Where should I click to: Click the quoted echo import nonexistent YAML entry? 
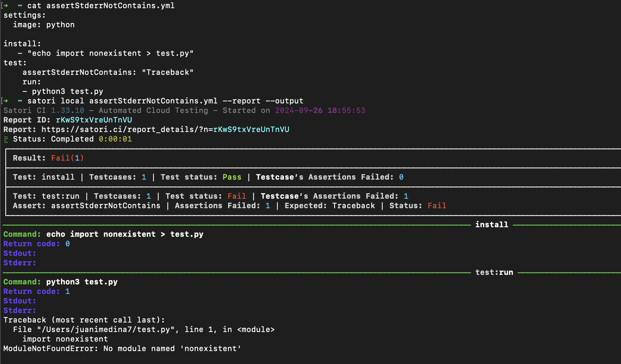(x=110, y=53)
